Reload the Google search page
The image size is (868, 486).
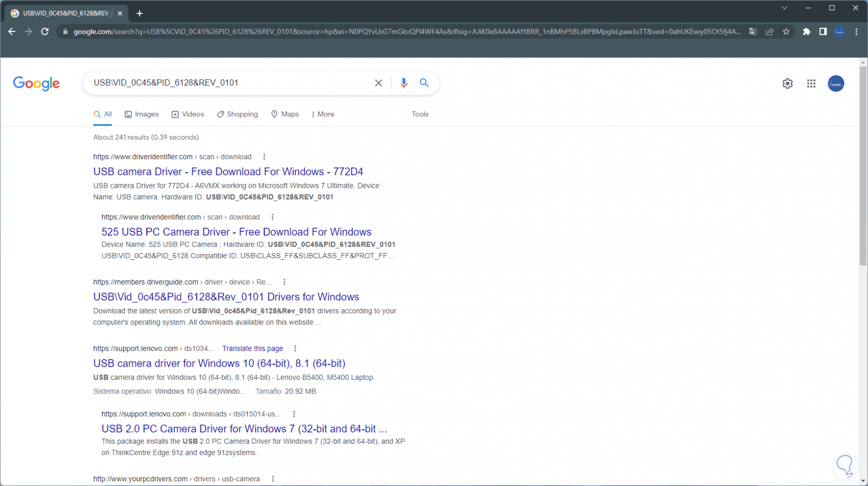[x=45, y=32]
